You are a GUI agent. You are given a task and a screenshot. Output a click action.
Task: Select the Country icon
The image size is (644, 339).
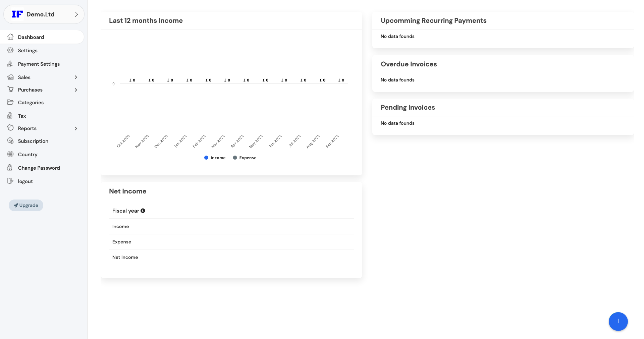[x=11, y=154]
